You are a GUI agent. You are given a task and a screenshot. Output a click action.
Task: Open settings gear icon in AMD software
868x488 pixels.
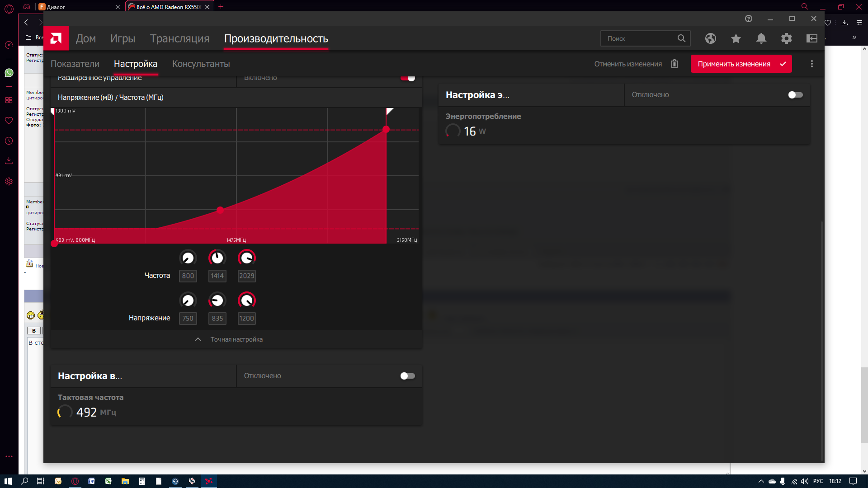786,38
